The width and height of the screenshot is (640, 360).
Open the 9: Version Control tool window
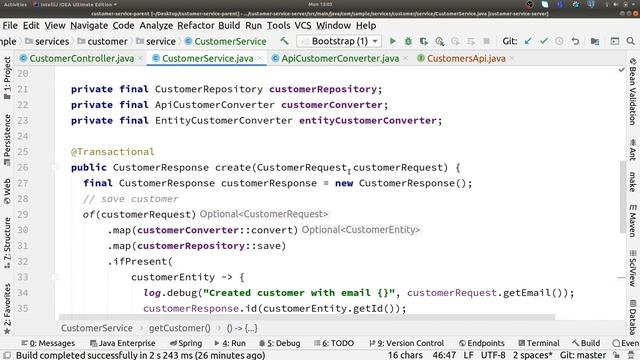click(406, 343)
